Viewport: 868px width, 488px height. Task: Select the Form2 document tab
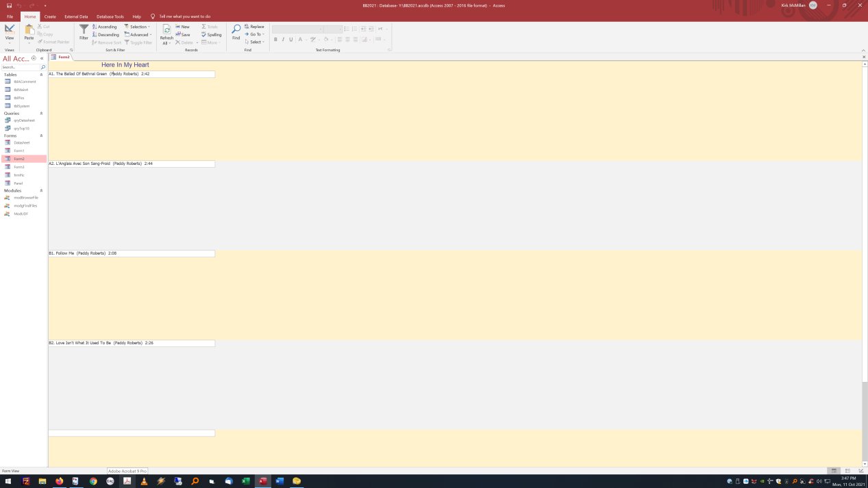[x=60, y=57]
